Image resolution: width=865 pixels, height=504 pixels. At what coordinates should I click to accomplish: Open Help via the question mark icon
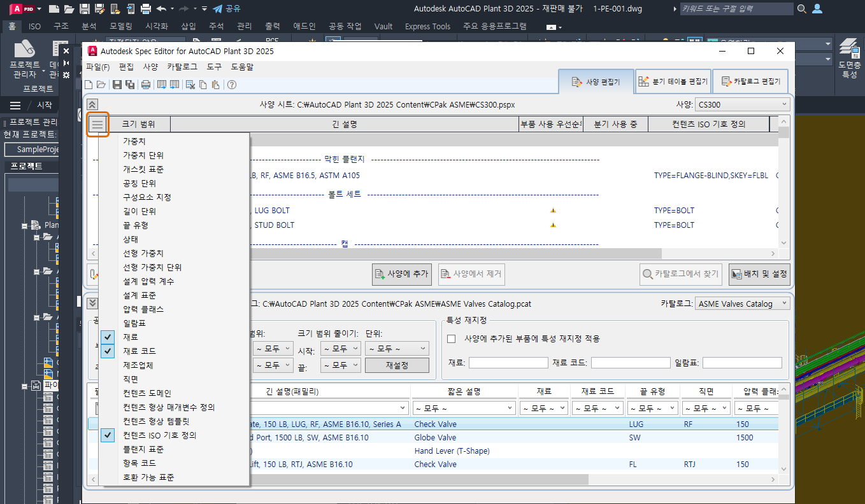232,85
